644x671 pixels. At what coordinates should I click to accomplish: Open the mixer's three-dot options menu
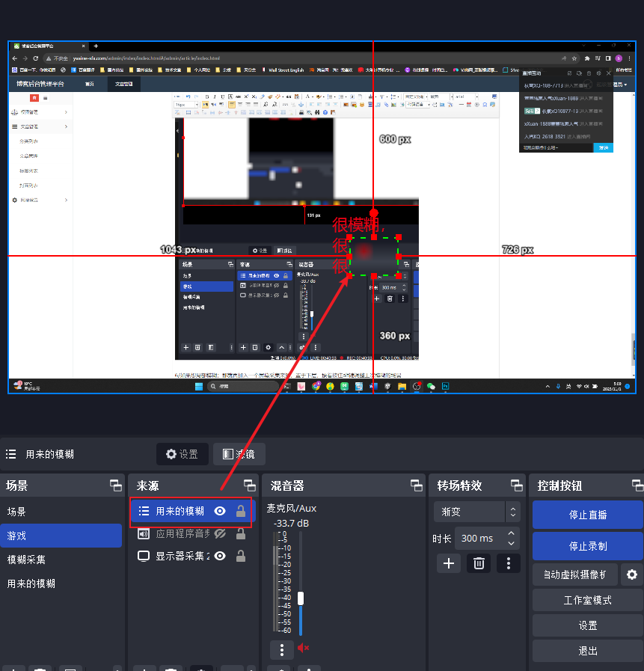(x=281, y=649)
